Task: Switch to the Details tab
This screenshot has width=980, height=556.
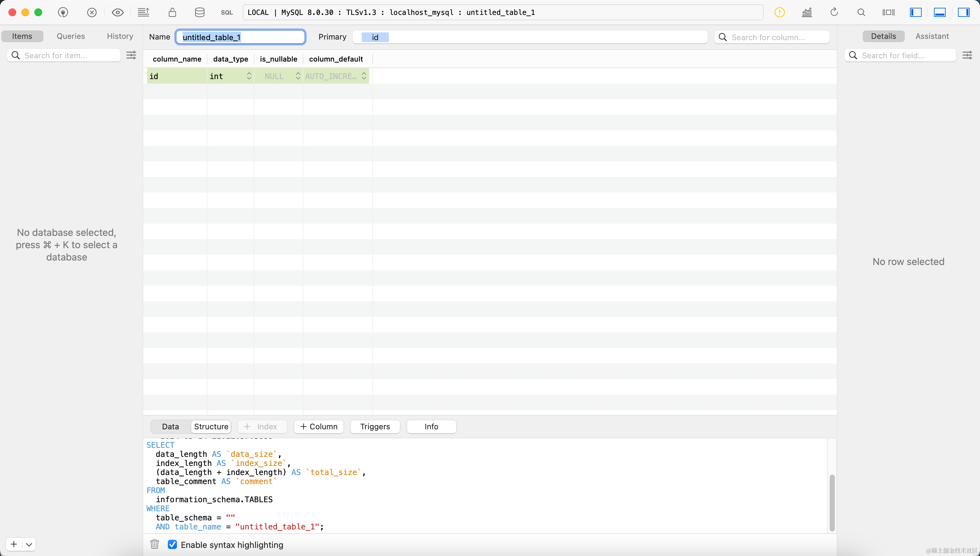Action: pos(883,36)
